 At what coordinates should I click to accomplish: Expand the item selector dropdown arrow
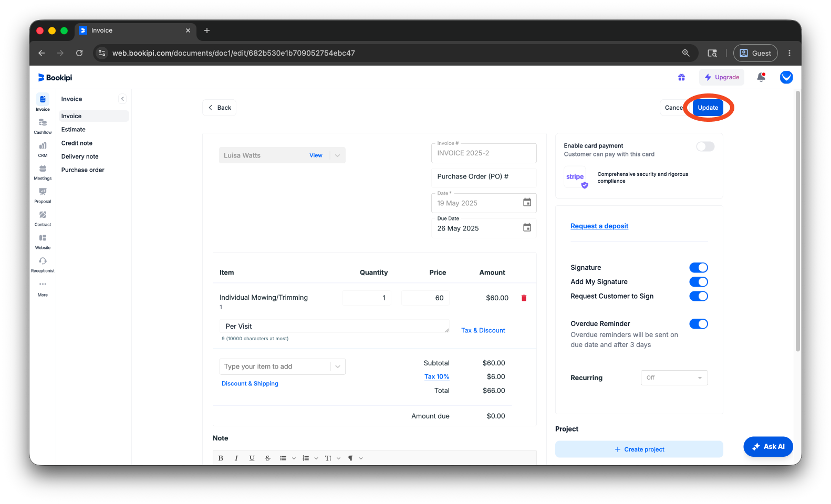[338, 366]
